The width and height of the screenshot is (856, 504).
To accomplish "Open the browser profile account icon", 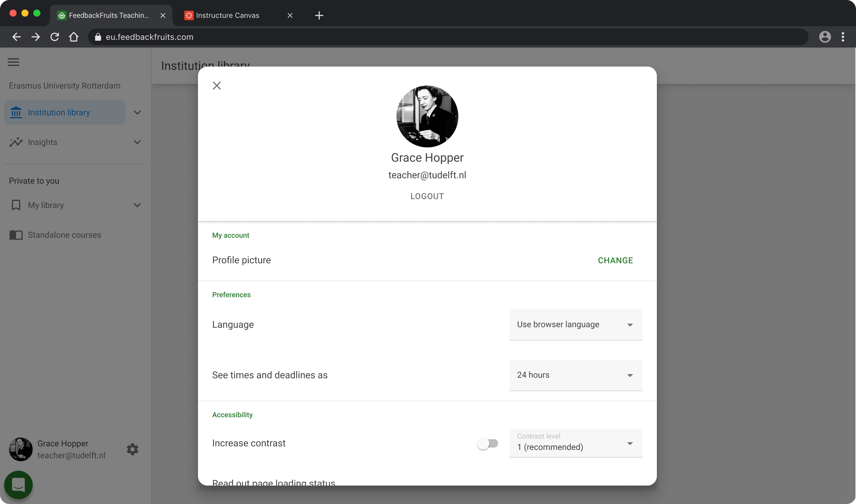I will click(825, 37).
